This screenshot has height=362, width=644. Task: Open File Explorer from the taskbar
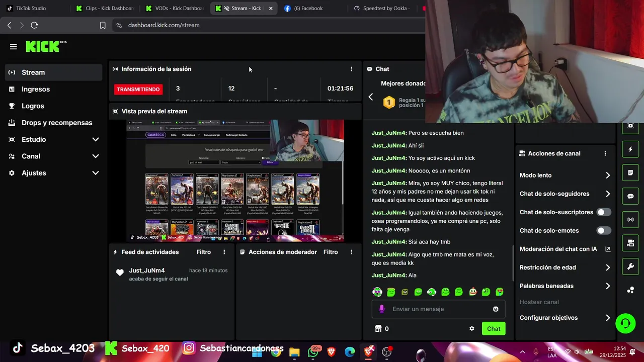click(294, 352)
